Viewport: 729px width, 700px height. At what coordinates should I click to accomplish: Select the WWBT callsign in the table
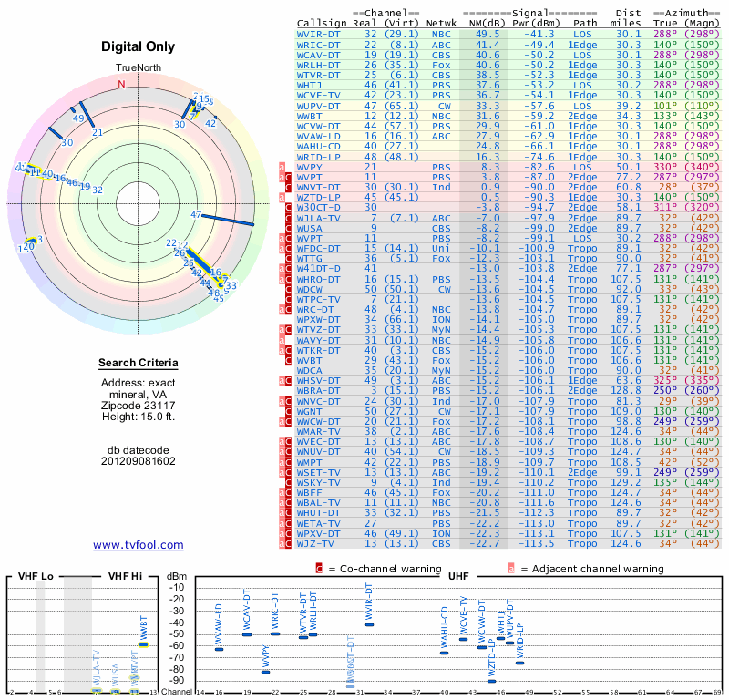(309, 117)
